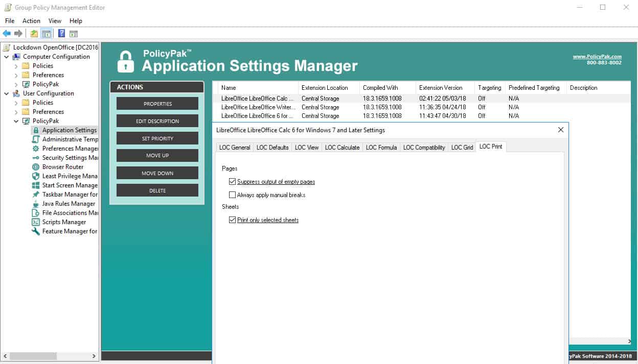
Task: Click the Back arrow toolbar icon
Action: pyautogui.click(x=7, y=34)
